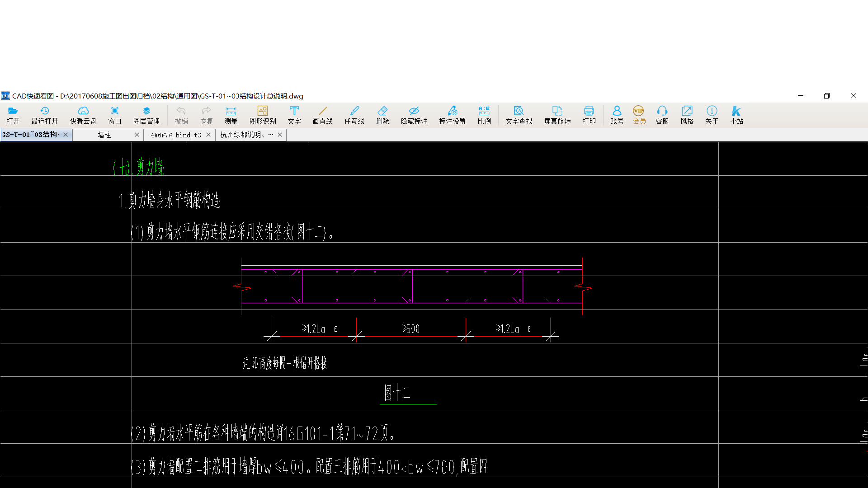868x488 pixels.
Task: Switch to the 墙柱 tab
Action: pyautogui.click(x=104, y=135)
